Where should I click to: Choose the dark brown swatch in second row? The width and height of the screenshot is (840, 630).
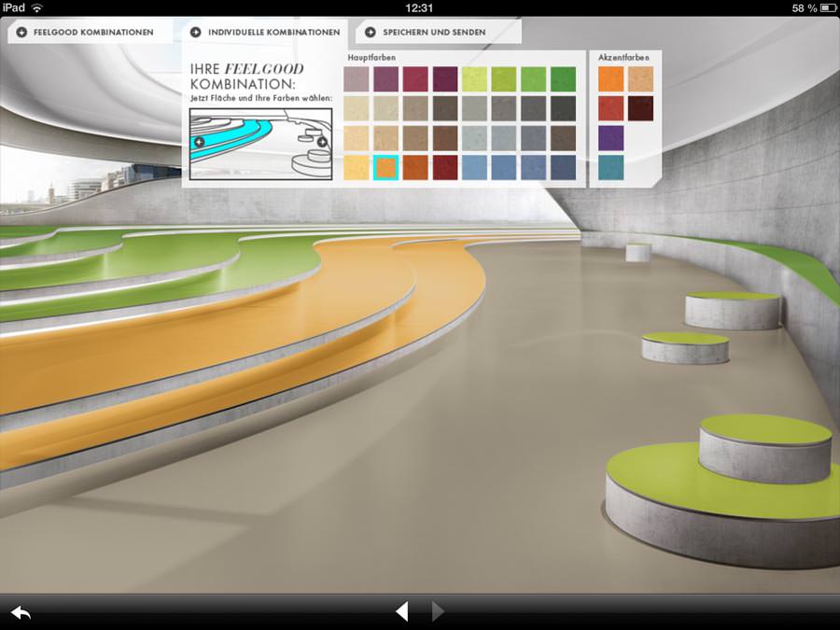pyautogui.click(x=445, y=109)
